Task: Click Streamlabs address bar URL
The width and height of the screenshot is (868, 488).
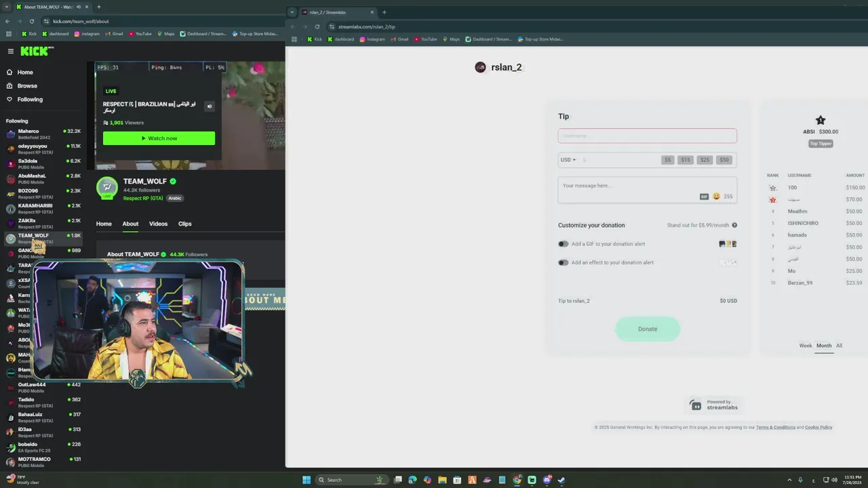Action: click(367, 26)
